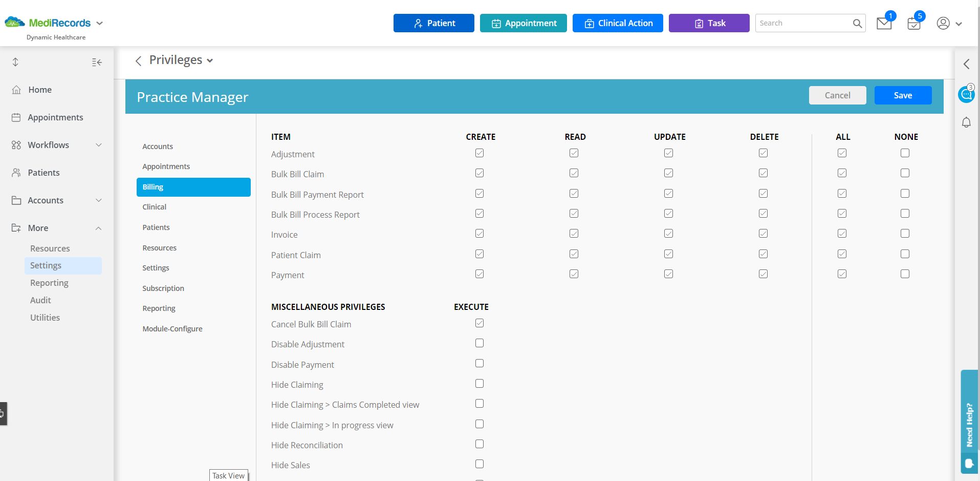Select the Module-Configure privileges category
This screenshot has height=481, width=980.
pyautogui.click(x=172, y=329)
